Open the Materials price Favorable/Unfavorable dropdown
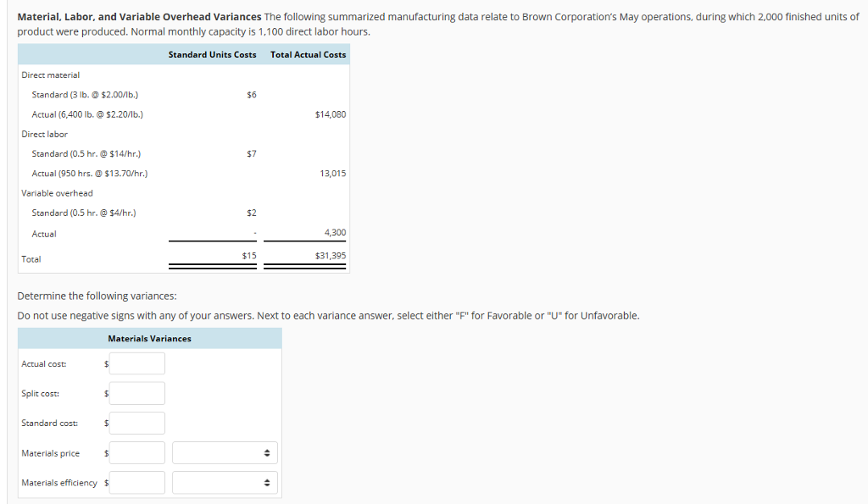Screen dimensions: 868x504 coord(224,452)
